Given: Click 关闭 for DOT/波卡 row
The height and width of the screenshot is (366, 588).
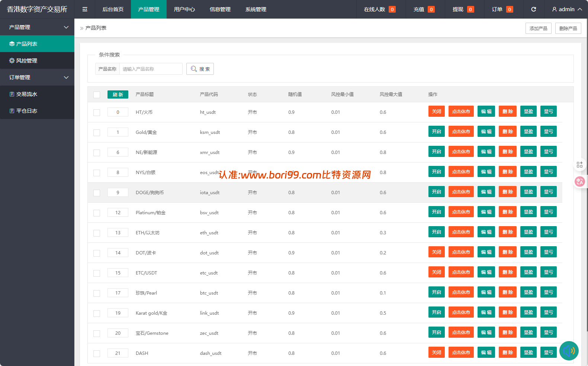Looking at the screenshot, I should coord(437,252).
